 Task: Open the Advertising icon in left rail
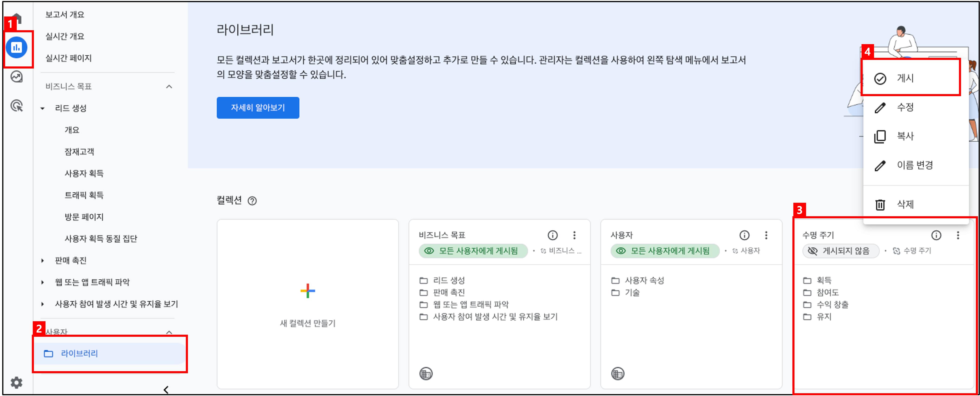16,105
